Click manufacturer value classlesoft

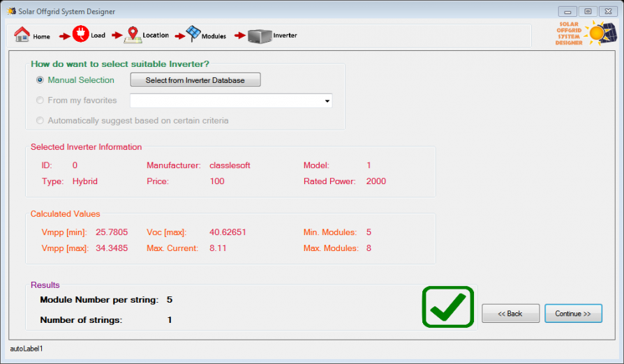230,165
